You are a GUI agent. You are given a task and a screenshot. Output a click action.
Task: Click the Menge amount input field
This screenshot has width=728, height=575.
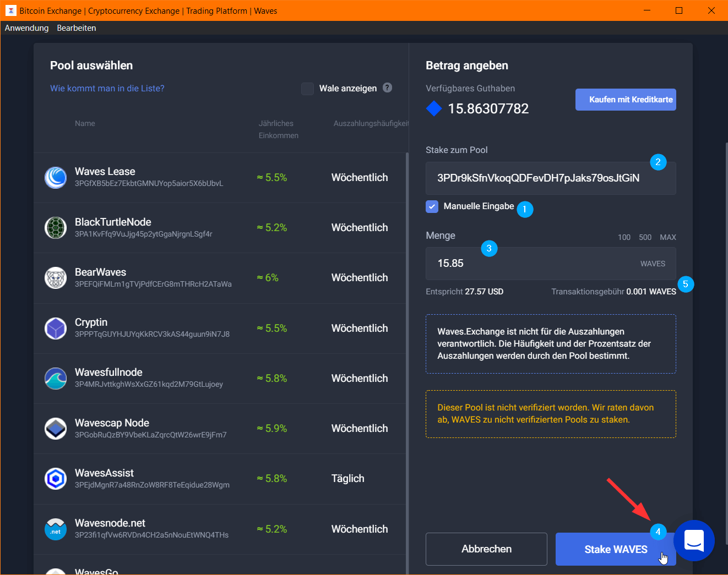tap(551, 264)
